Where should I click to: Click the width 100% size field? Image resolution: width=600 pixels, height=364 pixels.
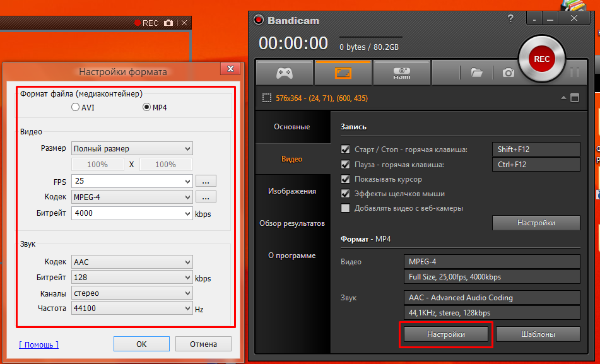(x=98, y=165)
